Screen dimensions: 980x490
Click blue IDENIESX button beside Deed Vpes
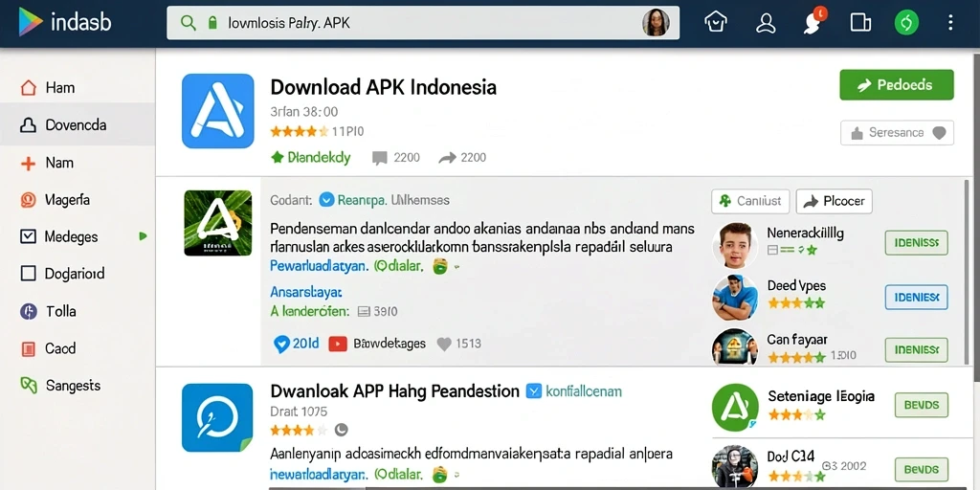916,298
